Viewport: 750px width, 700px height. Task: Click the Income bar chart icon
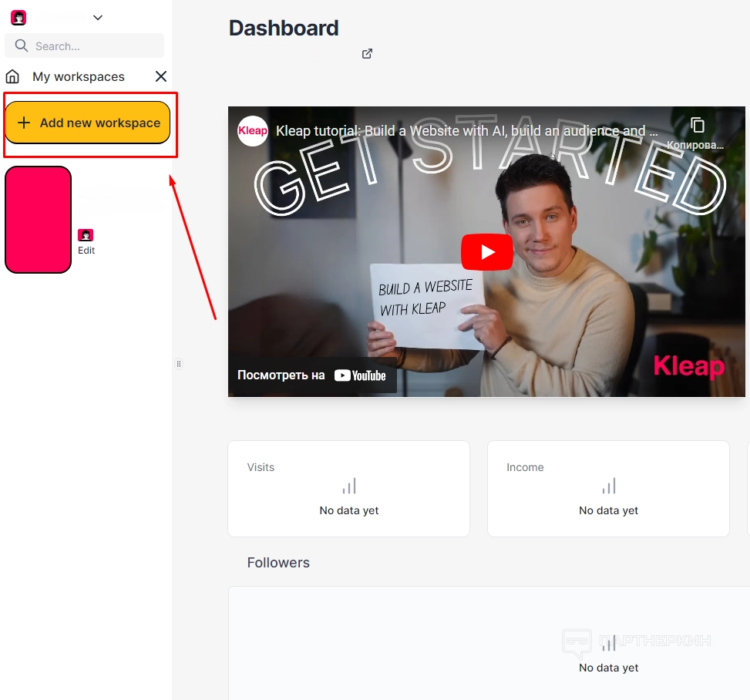(609, 486)
